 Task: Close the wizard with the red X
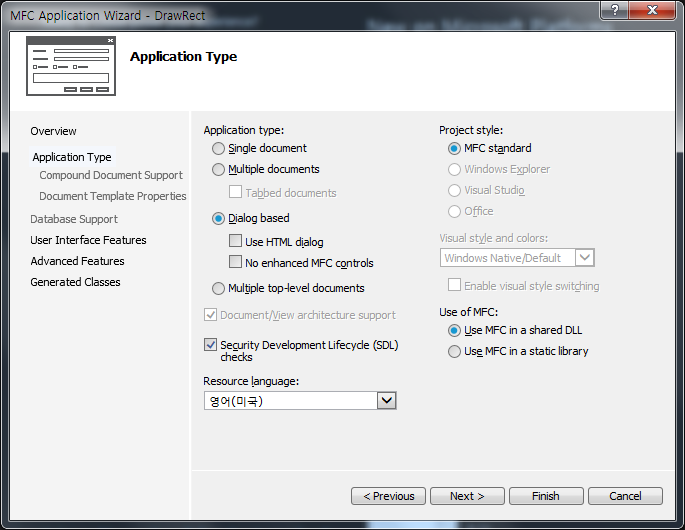(x=652, y=10)
